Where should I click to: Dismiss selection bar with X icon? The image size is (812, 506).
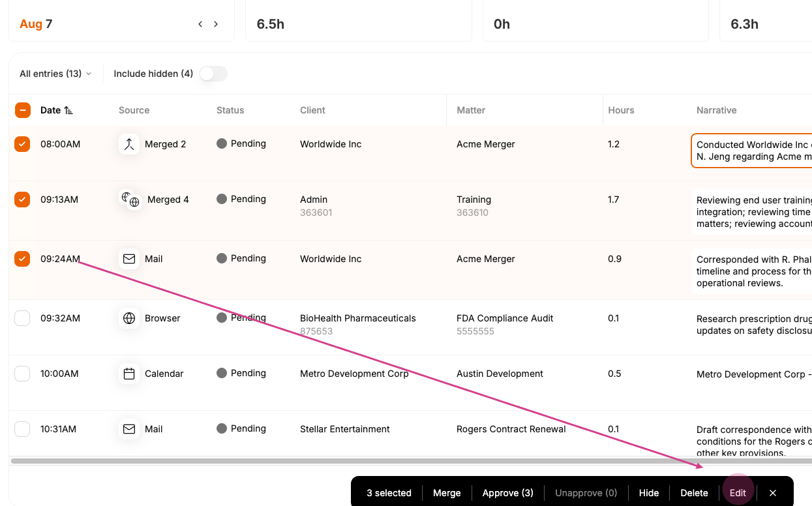[773, 493]
